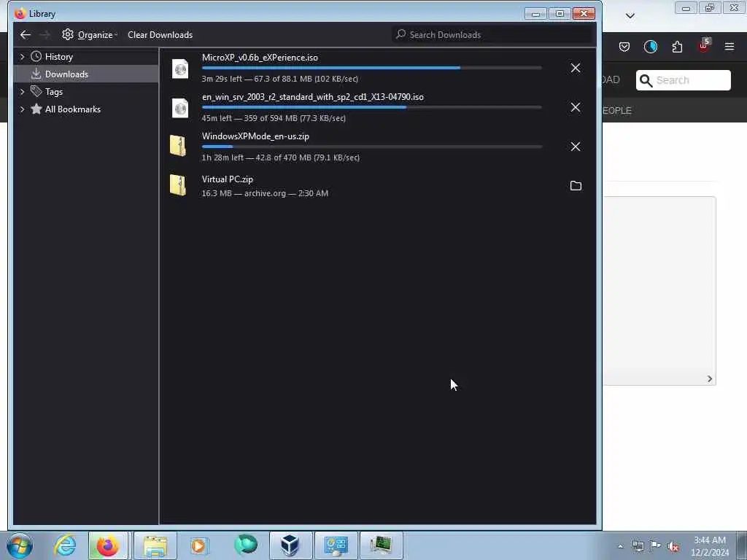Click the magnifier icon in webpage search
The image size is (747, 560).
(646, 80)
